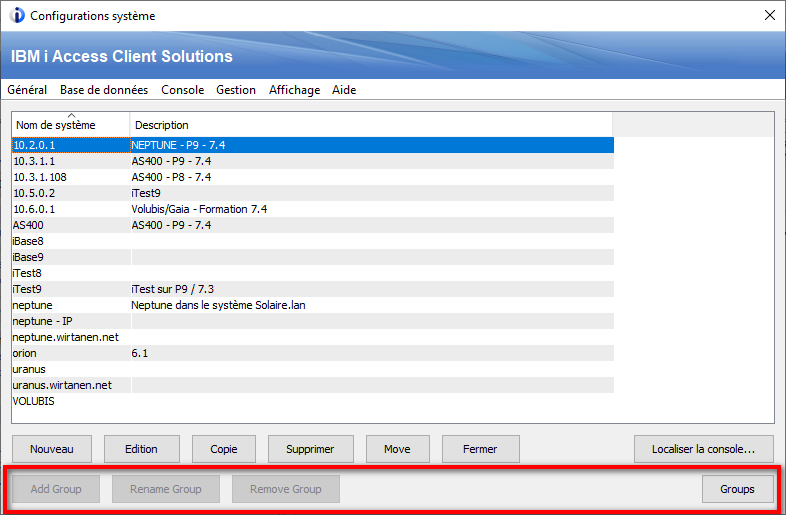This screenshot has height=515, width=786.
Task: Select the neptune system name
Action: [32, 305]
